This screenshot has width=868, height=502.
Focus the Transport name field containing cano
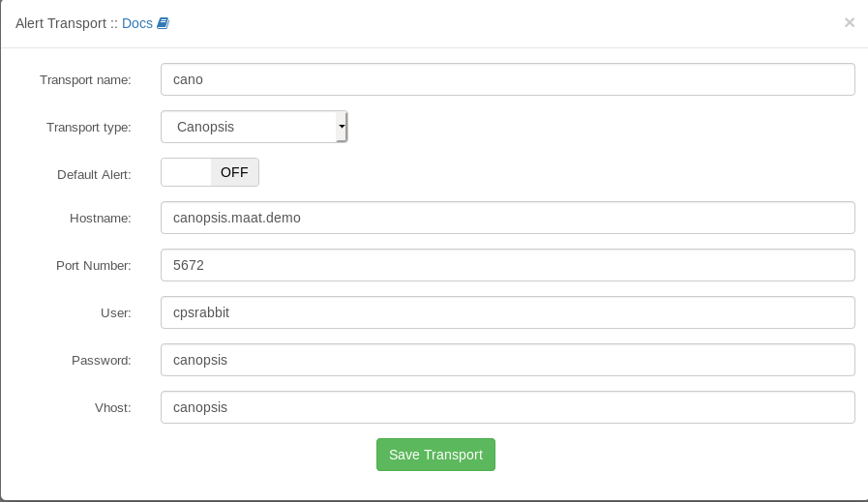tap(507, 79)
